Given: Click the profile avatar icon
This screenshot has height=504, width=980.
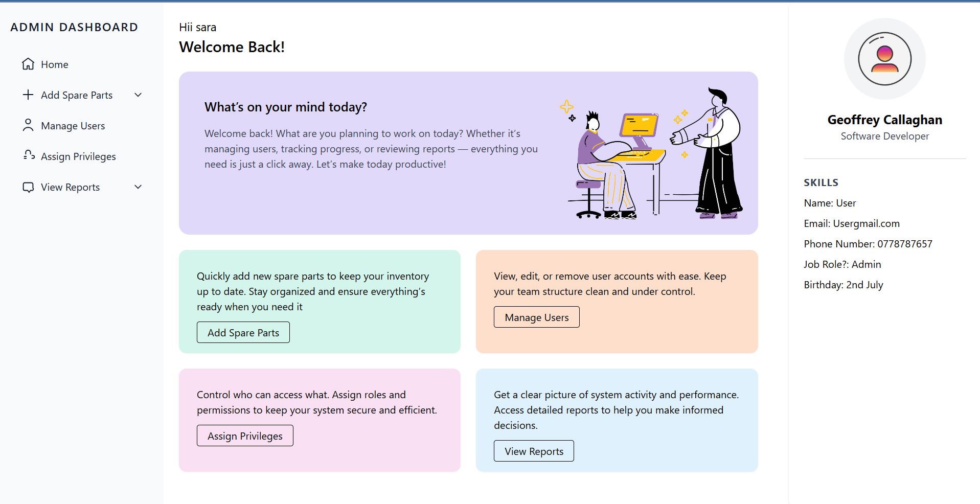Looking at the screenshot, I should pos(884,59).
